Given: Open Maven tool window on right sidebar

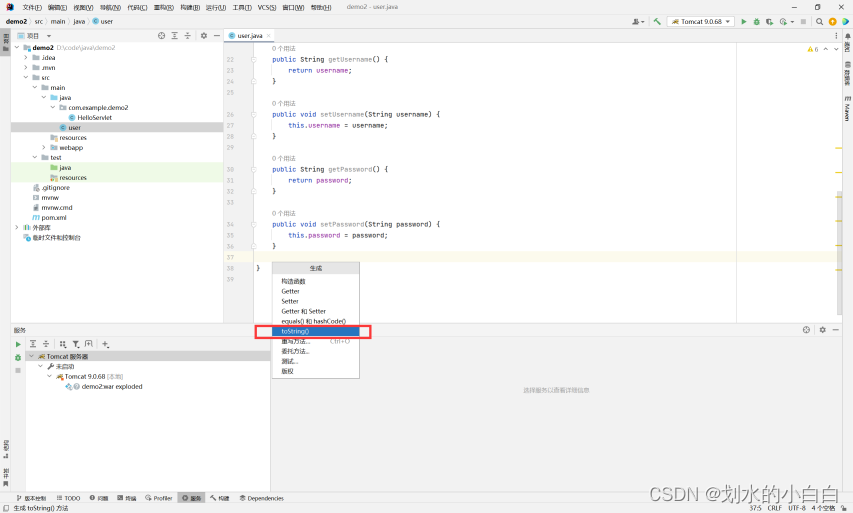Looking at the screenshot, I should point(848,108).
